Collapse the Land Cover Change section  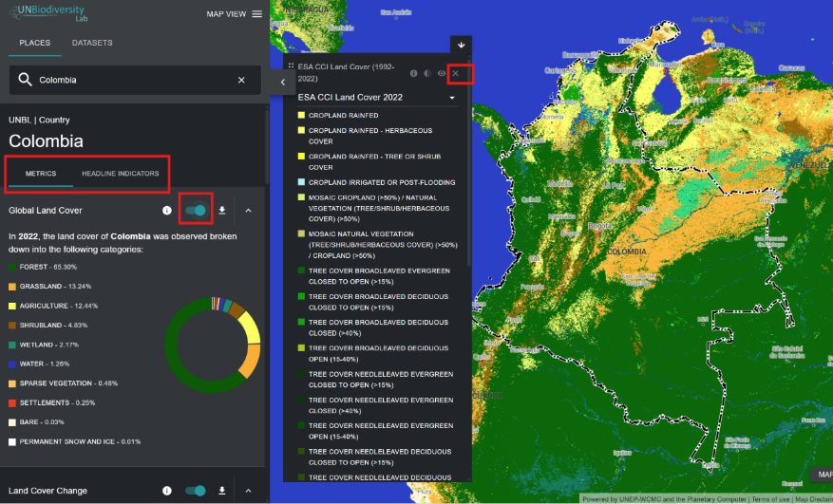249,491
